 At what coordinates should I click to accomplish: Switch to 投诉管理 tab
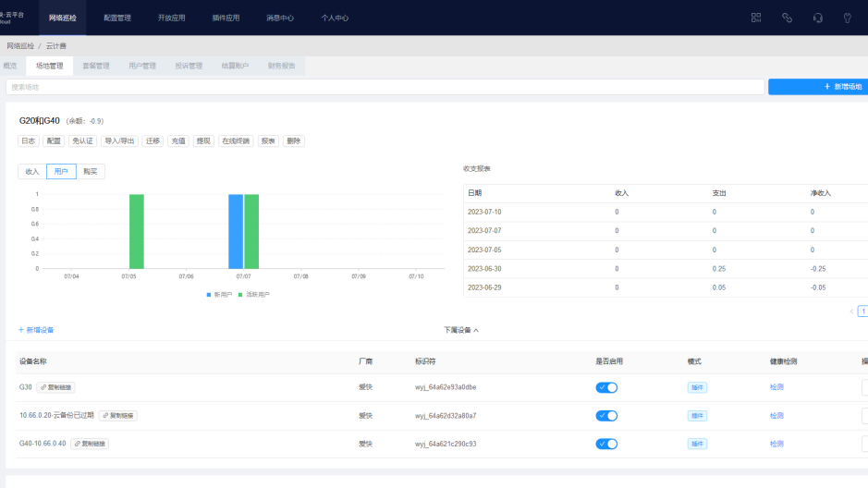click(189, 66)
